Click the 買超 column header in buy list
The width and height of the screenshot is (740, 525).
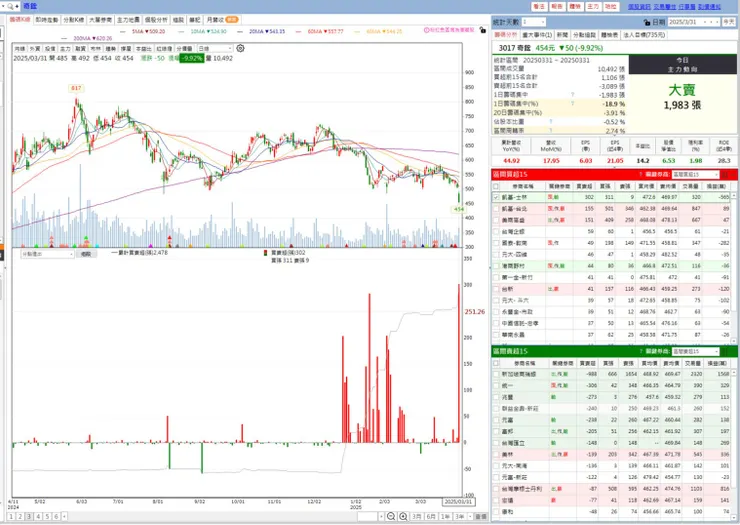584,186
